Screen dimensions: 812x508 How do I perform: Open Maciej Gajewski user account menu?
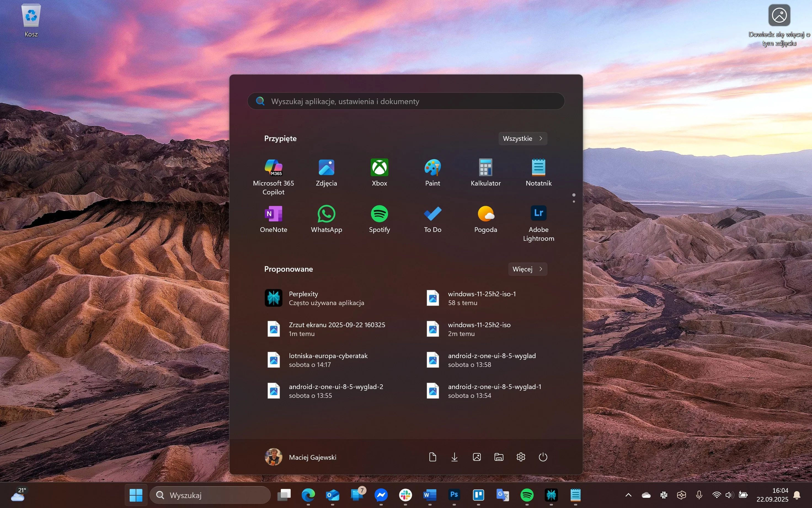point(301,457)
